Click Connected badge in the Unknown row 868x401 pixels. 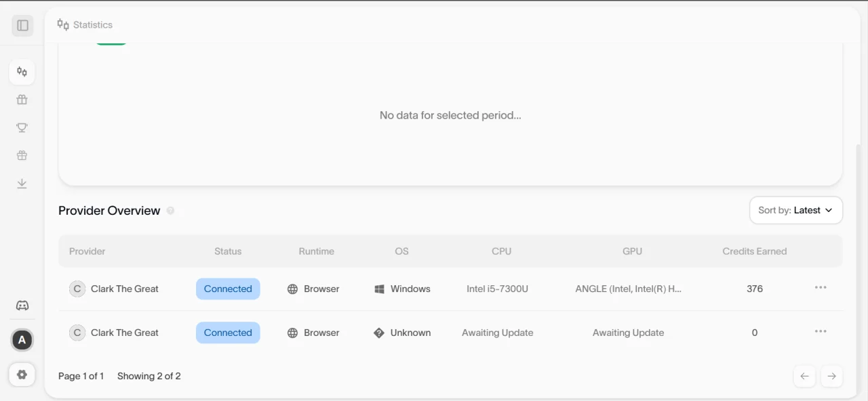point(228,333)
